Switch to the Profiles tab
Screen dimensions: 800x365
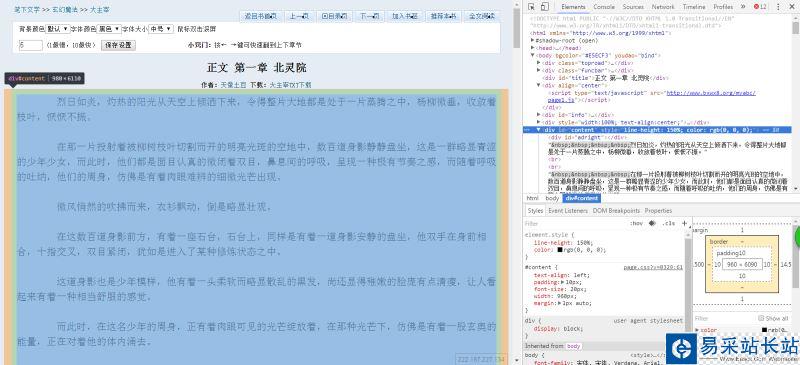point(723,7)
